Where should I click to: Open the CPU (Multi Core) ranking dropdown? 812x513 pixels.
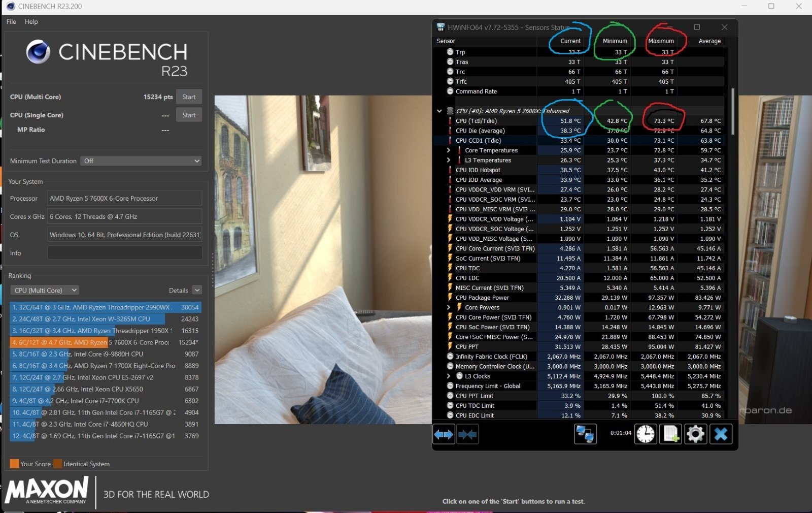[x=45, y=290]
